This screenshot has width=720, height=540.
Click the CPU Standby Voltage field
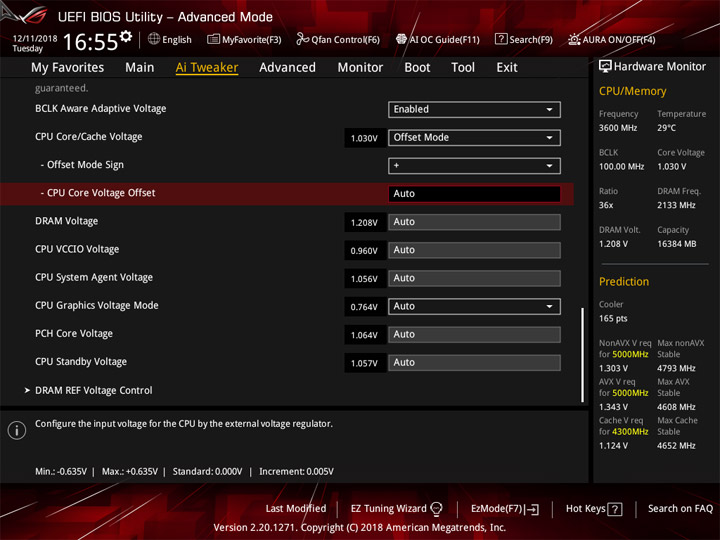[474, 363]
